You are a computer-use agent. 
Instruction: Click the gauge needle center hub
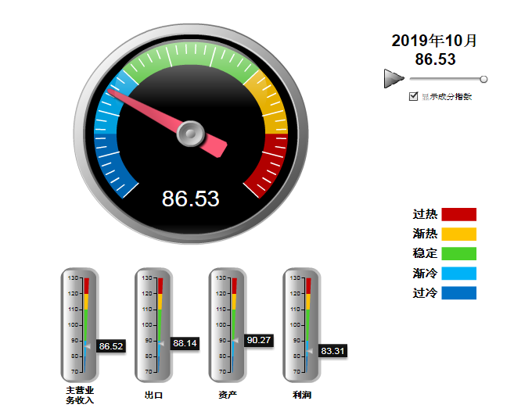(191, 134)
